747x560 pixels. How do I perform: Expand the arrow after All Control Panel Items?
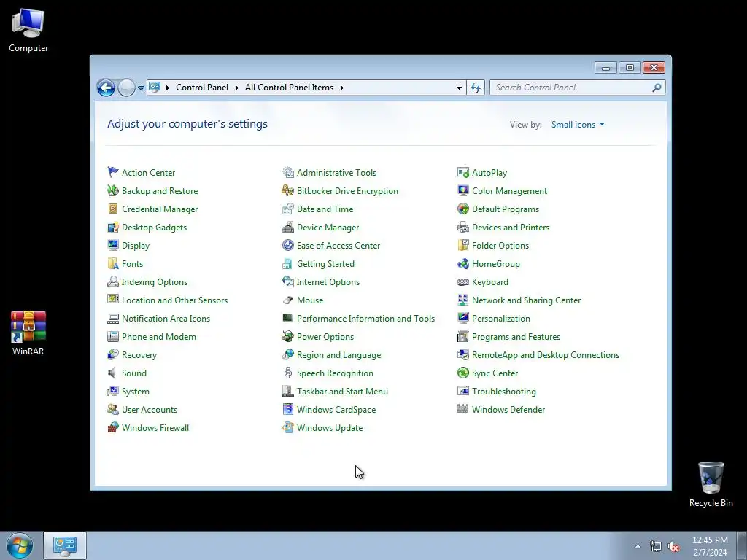coord(341,87)
